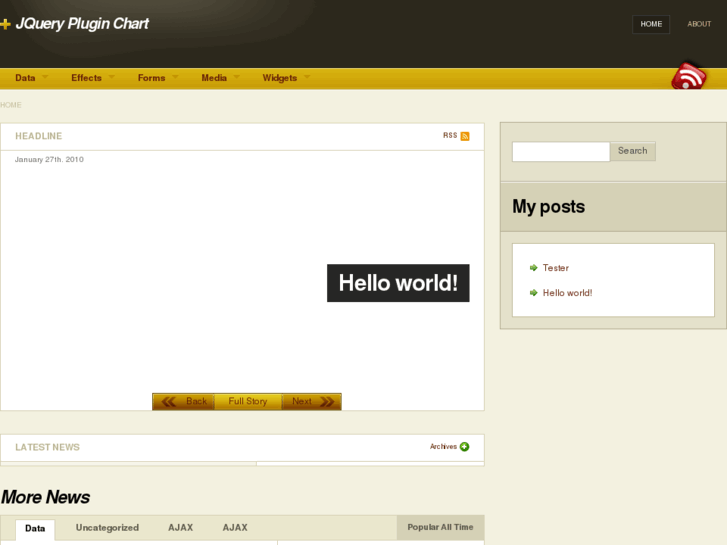
Task: Click the More News heading
Action: click(x=45, y=497)
